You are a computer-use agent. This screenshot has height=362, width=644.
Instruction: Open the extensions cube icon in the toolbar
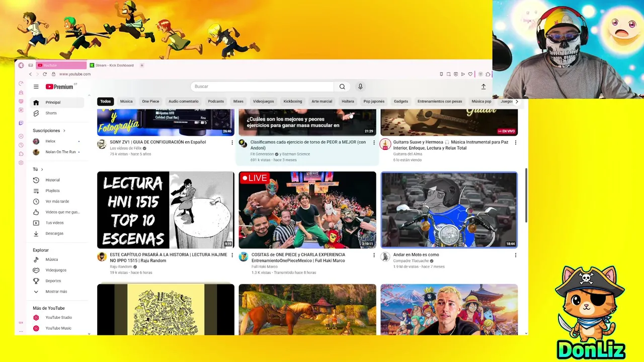(488, 74)
